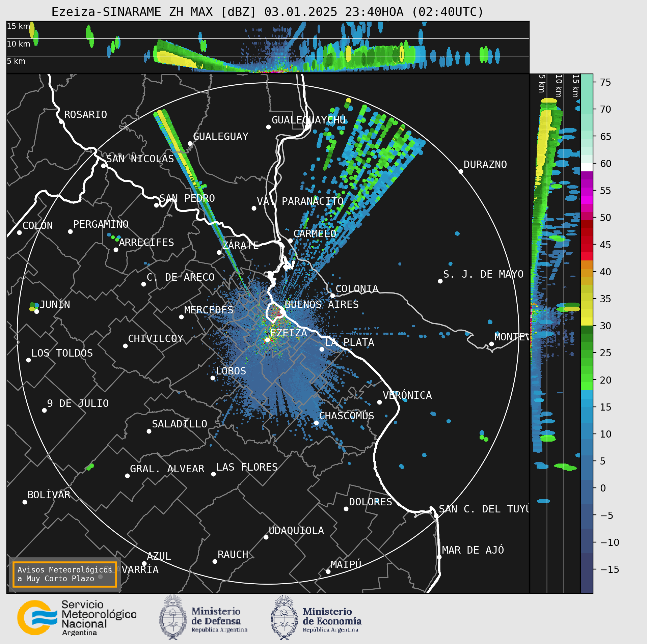Click the Ministerio de Economía emblem
647x644 pixels.
[x=284, y=617]
